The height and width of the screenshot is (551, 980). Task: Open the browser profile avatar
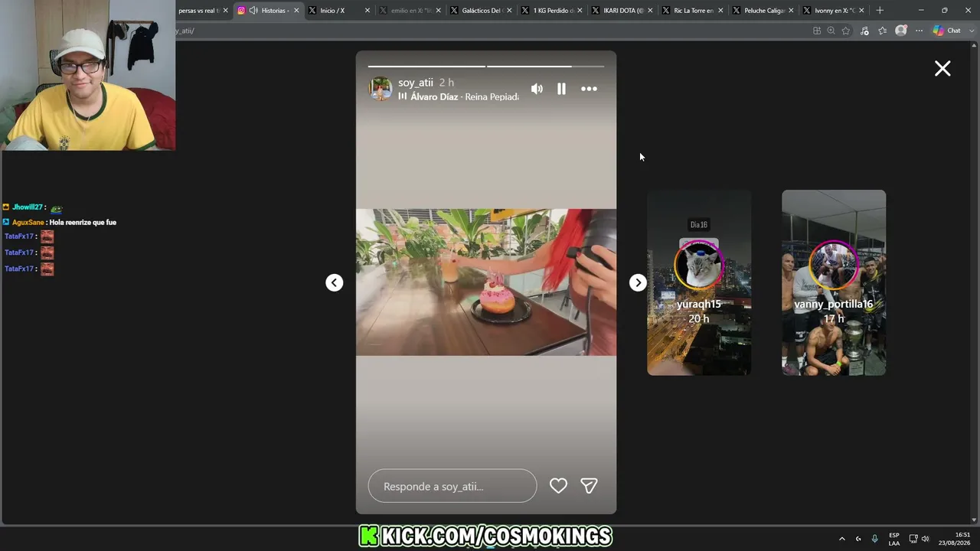901,31
